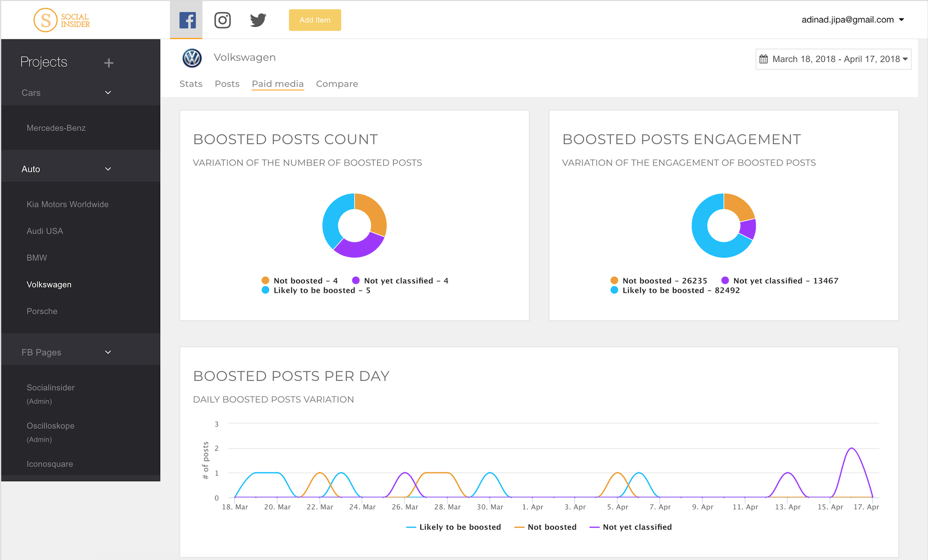Click 'Boosted Posts Count' heading

[285, 140]
